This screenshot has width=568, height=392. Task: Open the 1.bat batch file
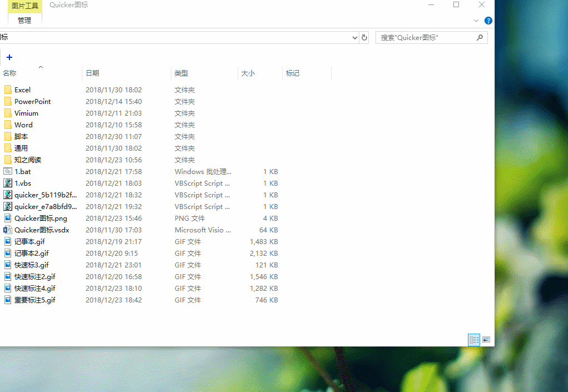(22, 171)
